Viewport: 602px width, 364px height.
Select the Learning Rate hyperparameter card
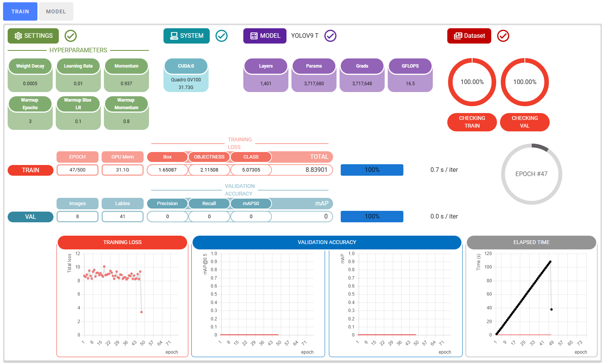(x=78, y=75)
